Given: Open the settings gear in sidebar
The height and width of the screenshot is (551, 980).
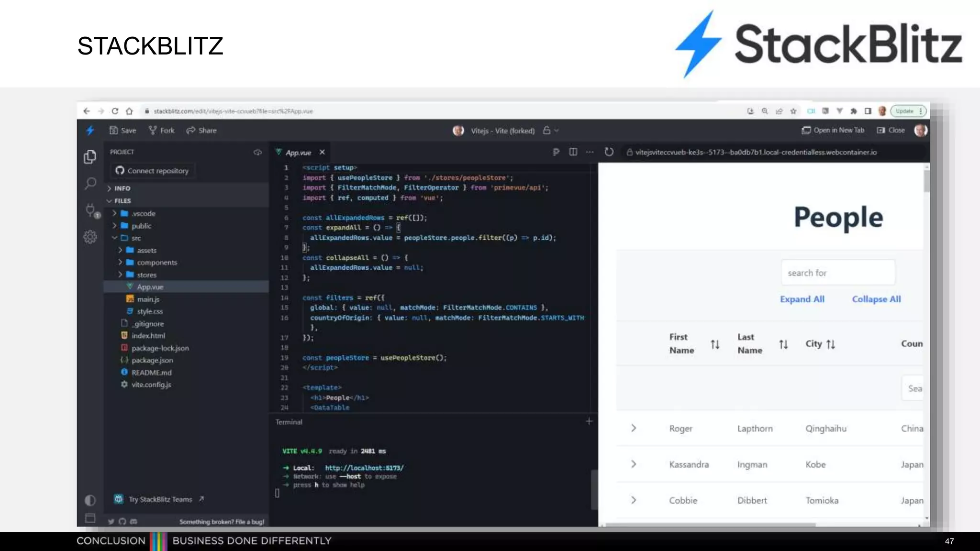Looking at the screenshot, I should point(90,237).
